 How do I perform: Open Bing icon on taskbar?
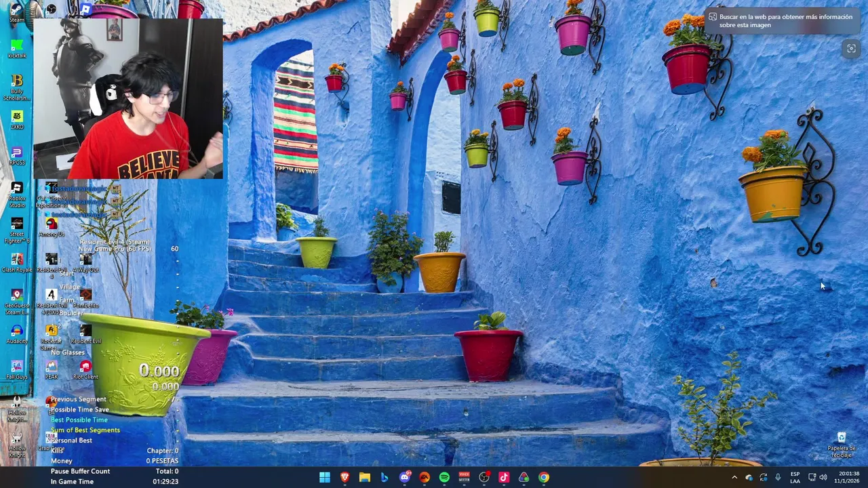[384, 477]
